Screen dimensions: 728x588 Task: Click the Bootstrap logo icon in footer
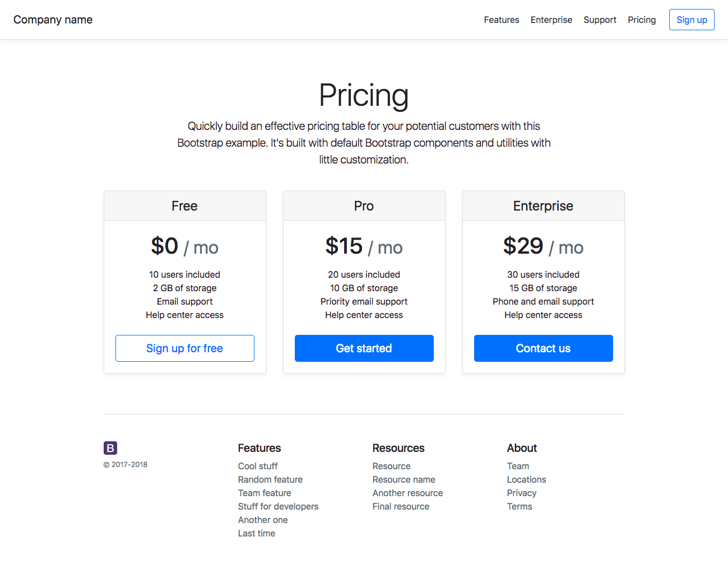coord(110,448)
